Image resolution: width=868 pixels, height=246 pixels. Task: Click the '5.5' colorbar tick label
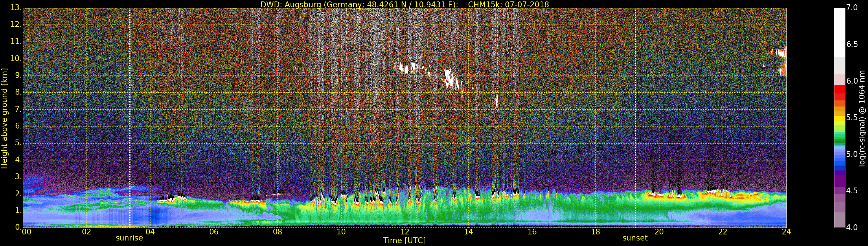coord(852,117)
